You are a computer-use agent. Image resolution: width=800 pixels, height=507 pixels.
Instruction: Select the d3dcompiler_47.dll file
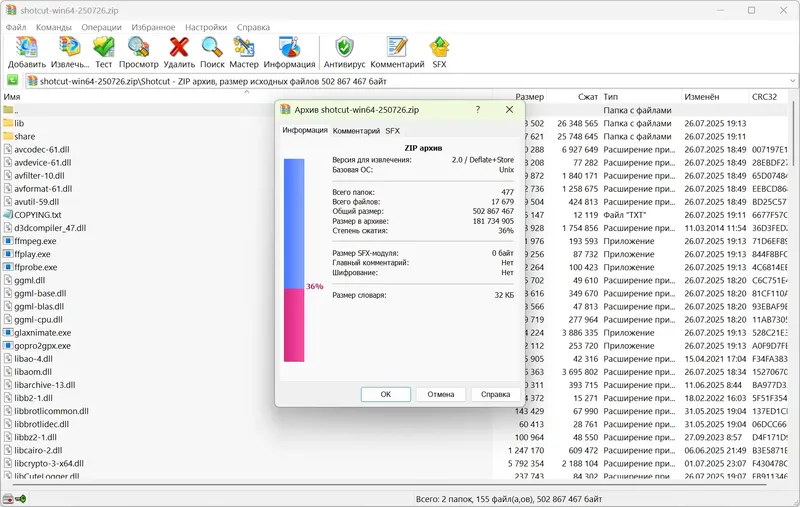click(50, 228)
